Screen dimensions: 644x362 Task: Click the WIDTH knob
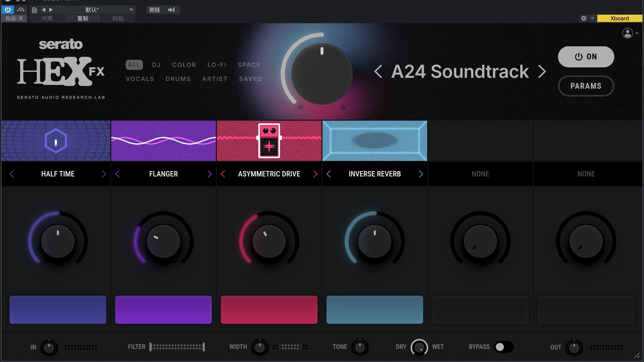pos(260,348)
